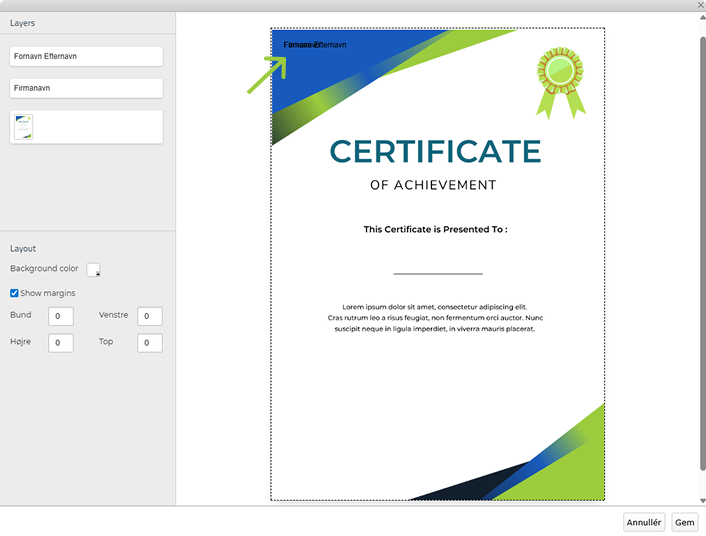Select the Firmanavn layer
Viewport: 706px width, 536px height.
[86, 88]
